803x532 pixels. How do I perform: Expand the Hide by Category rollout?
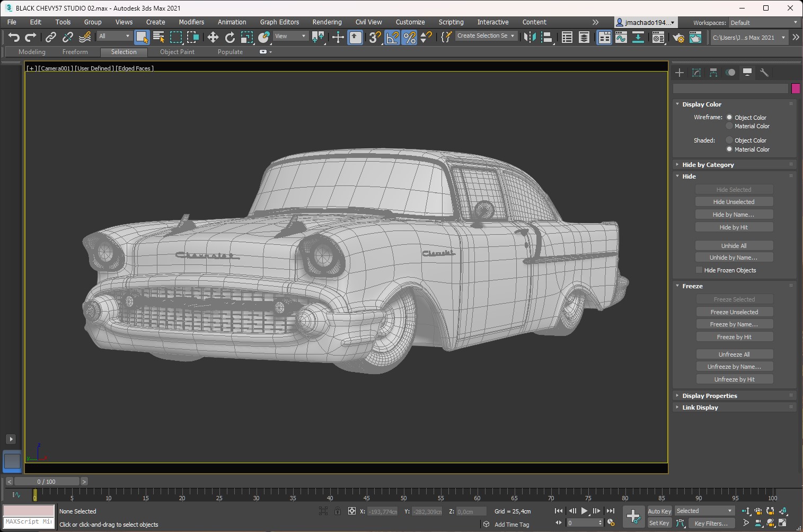(708, 165)
